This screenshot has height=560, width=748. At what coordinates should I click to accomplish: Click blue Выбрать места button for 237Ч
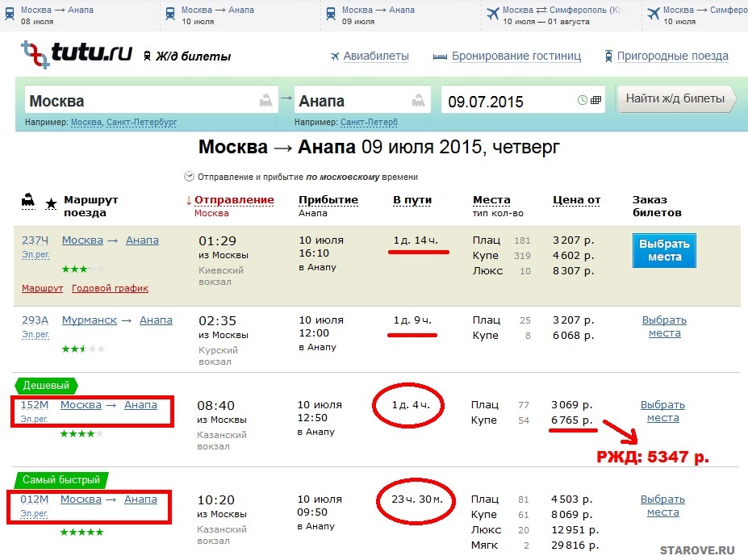[664, 250]
